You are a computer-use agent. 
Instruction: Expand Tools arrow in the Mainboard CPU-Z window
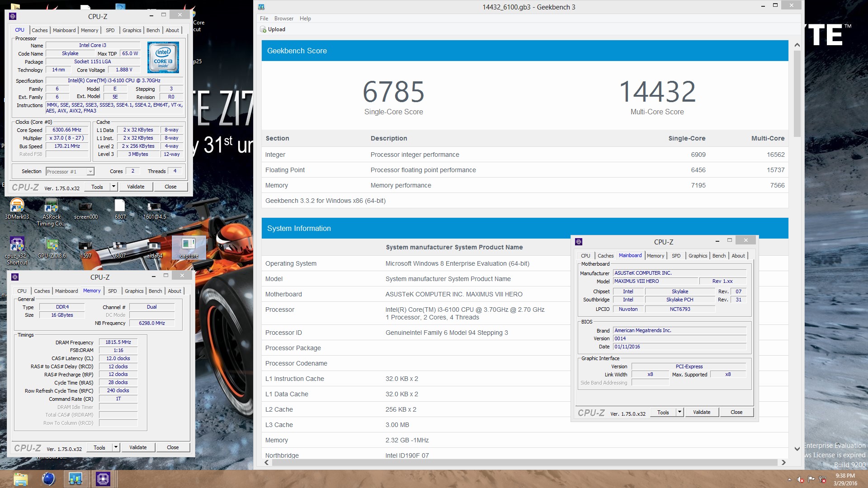679,412
